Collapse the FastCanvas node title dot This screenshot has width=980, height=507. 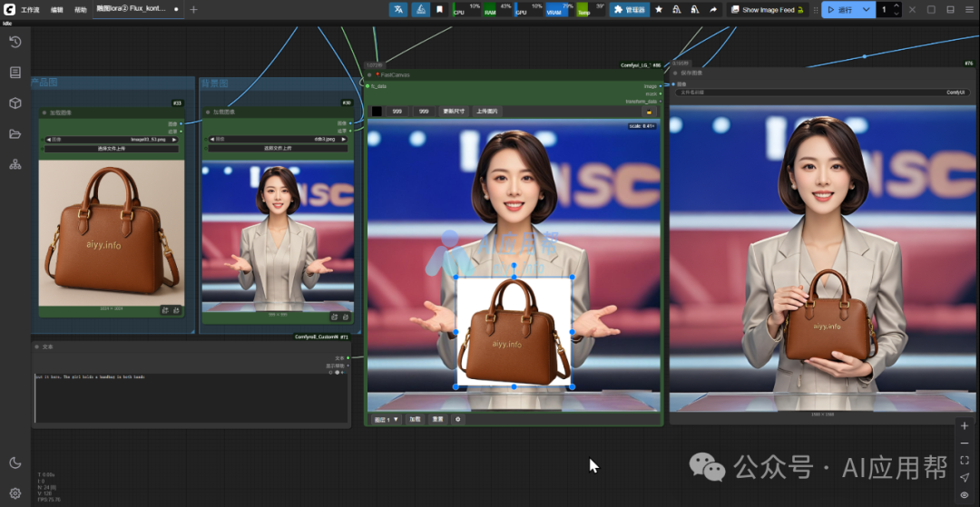tap(369, 74)
